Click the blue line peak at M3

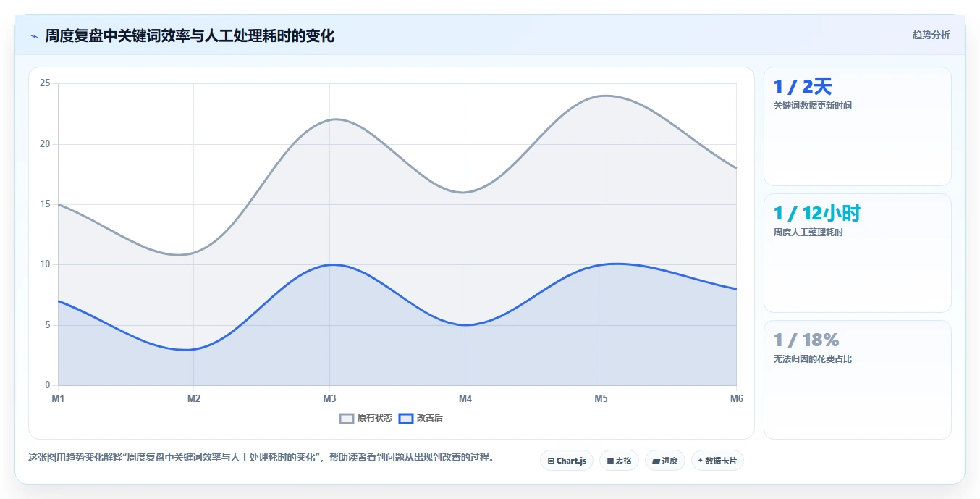coord(329,264)
